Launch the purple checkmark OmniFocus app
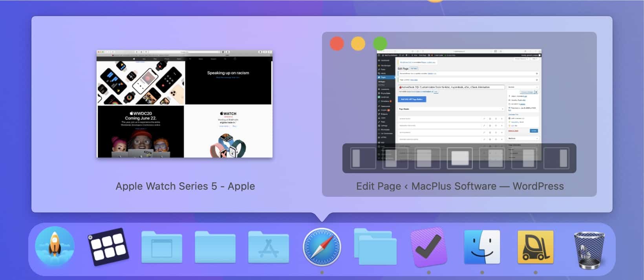The image size is (644, 280). coord(429,247)
